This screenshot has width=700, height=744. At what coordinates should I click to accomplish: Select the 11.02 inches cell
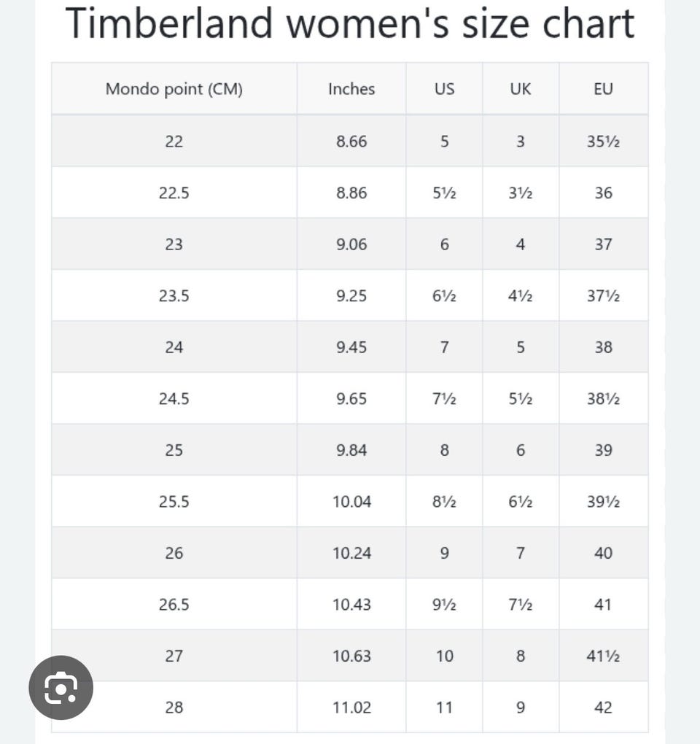coord(351,708)
